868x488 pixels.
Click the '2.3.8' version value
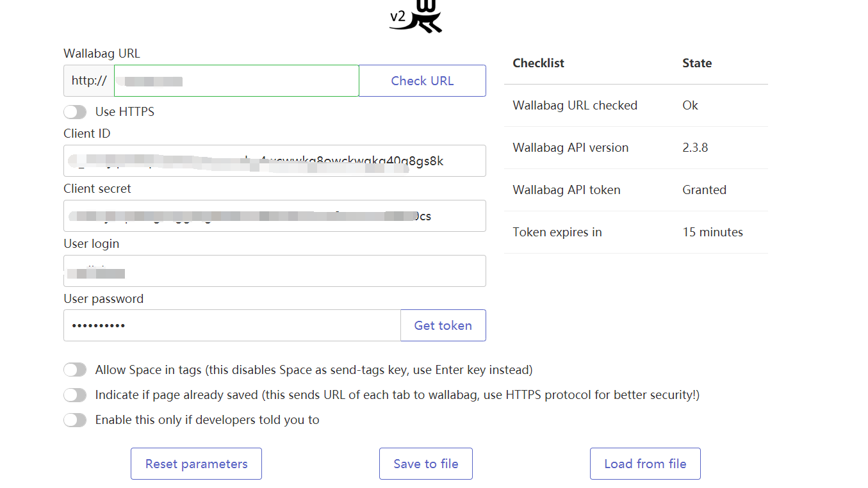pos(695,148)
